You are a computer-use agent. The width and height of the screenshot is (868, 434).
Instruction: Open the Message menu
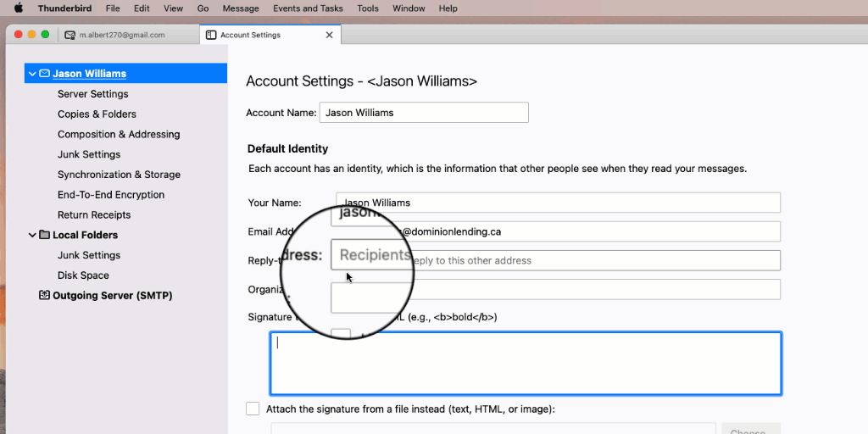[241, 8]
